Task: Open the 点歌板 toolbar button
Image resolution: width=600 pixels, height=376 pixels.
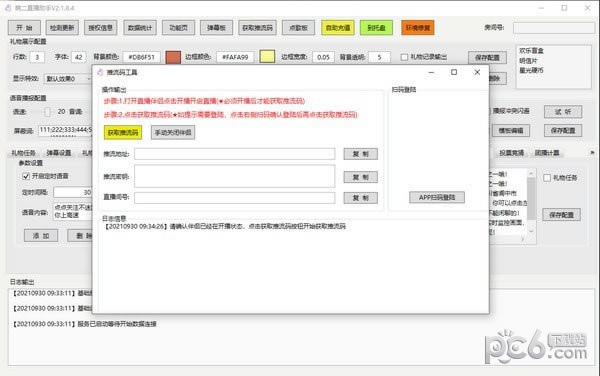Action: click(298, 28)
